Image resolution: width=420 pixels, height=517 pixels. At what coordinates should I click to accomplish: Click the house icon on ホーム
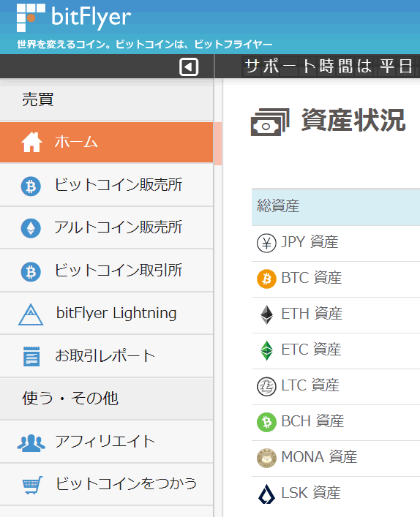pyautogui.click(x=31, y=142)
